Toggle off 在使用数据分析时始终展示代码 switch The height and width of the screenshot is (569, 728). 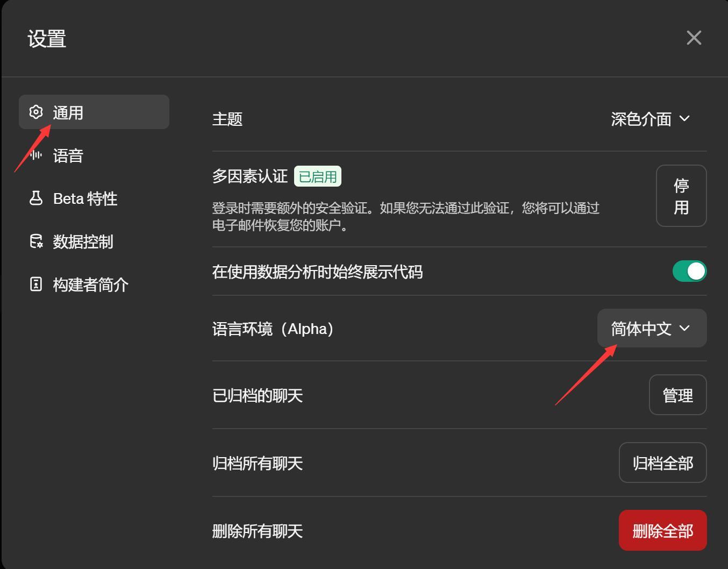pos(689,271)
